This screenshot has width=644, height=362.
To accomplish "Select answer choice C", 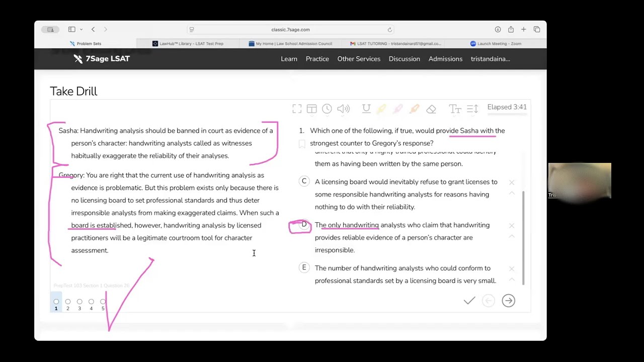I will pos(304,182).
